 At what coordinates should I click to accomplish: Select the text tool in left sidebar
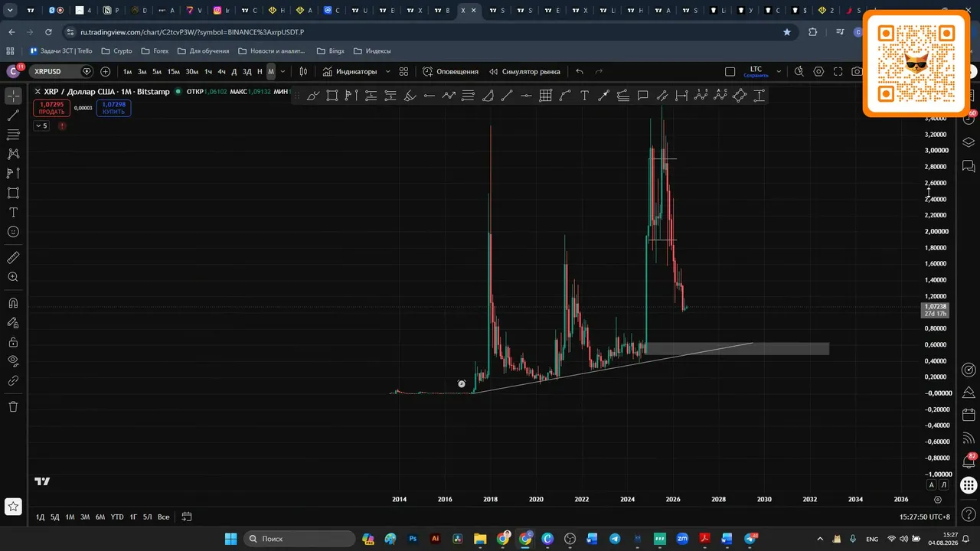13,212
